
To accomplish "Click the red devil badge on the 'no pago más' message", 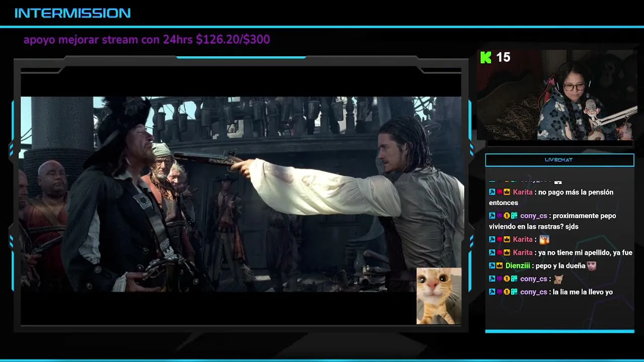I will click(500, 192).
